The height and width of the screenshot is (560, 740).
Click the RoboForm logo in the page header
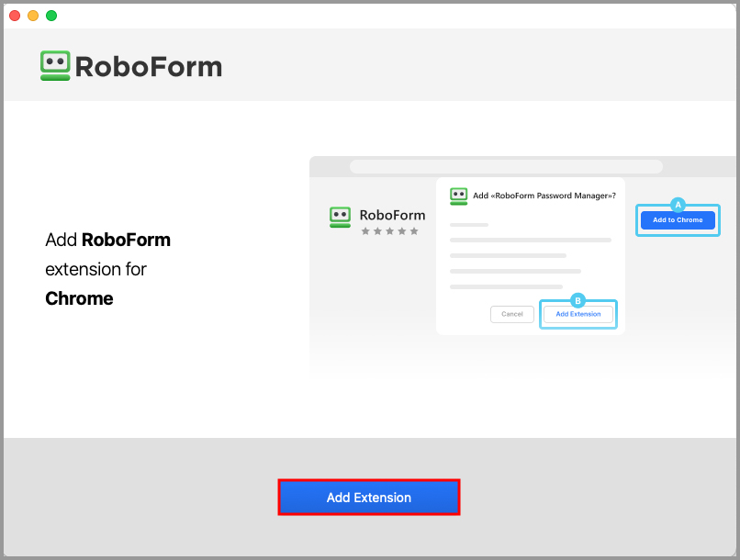tap(55, 65)
